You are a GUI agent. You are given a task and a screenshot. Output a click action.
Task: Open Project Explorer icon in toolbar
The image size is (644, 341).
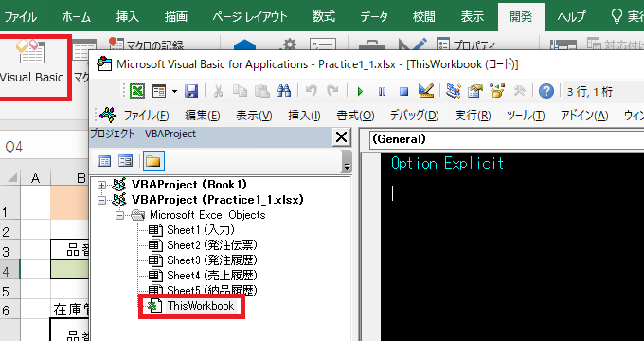pos(454,91)
